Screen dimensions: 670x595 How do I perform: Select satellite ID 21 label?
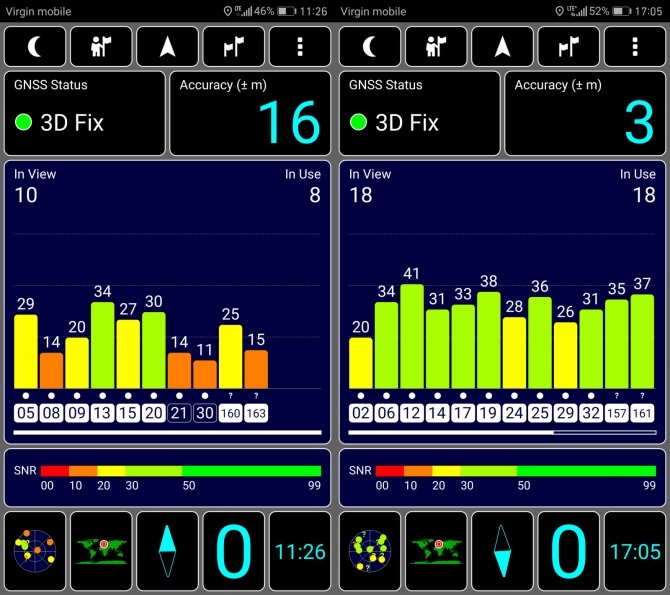[x=179, y=413]
